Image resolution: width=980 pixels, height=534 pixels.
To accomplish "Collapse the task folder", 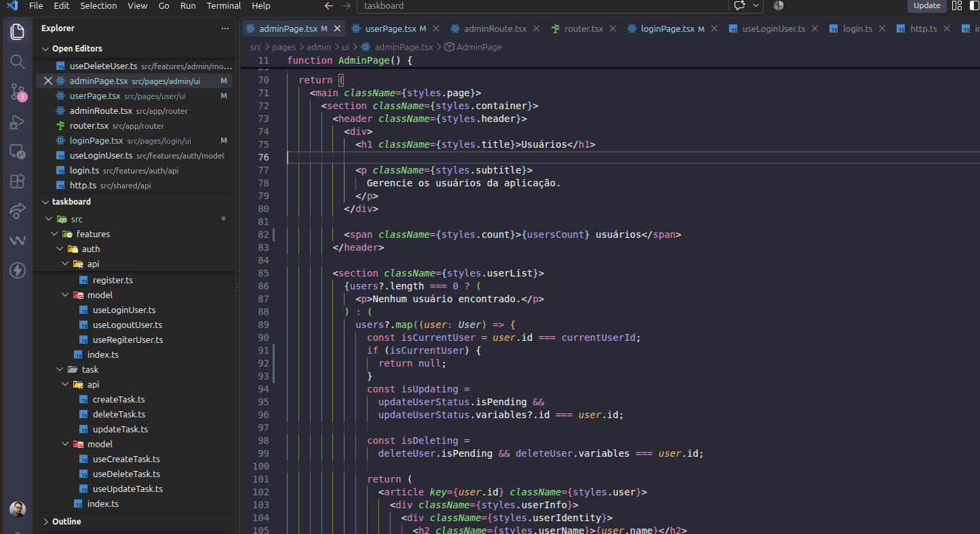I will point(60,370).
